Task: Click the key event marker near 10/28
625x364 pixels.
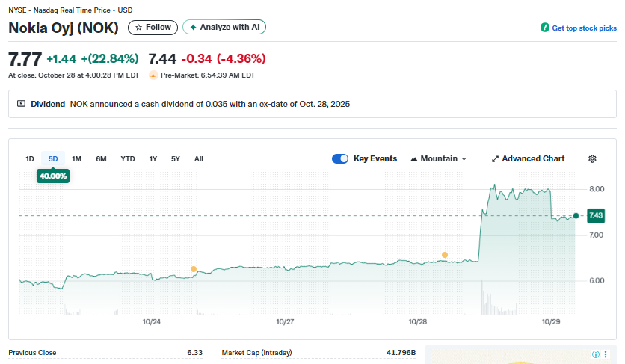Action: pyautogui.click(x=444, y=255)
